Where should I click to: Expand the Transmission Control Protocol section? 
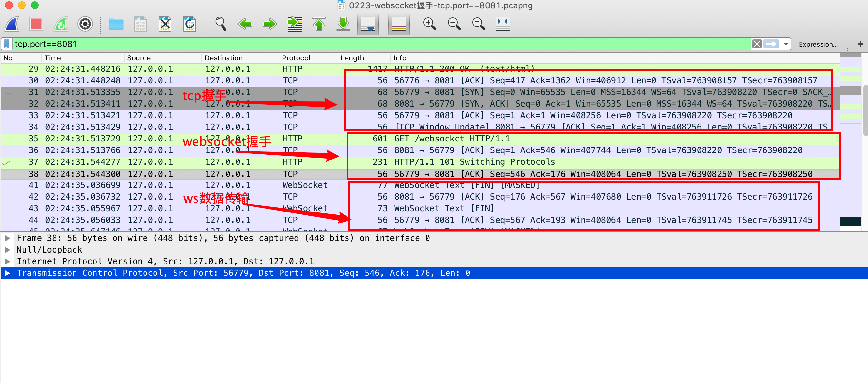7,273
